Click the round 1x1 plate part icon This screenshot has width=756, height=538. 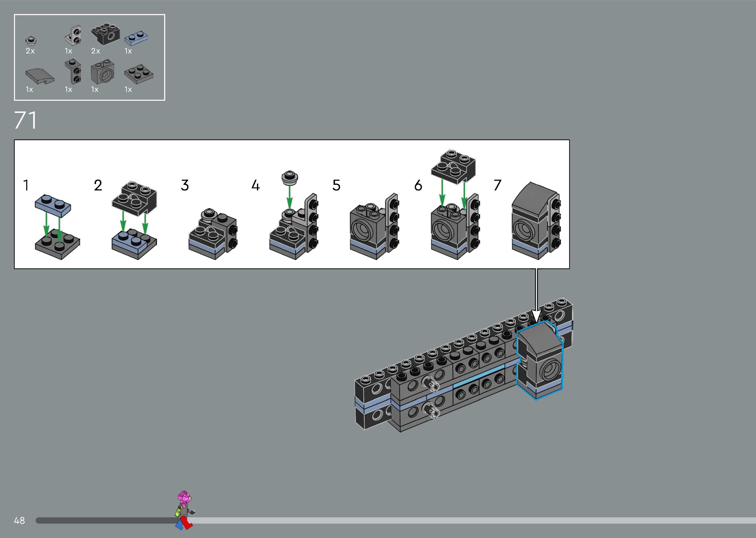[x=31, y=41]
